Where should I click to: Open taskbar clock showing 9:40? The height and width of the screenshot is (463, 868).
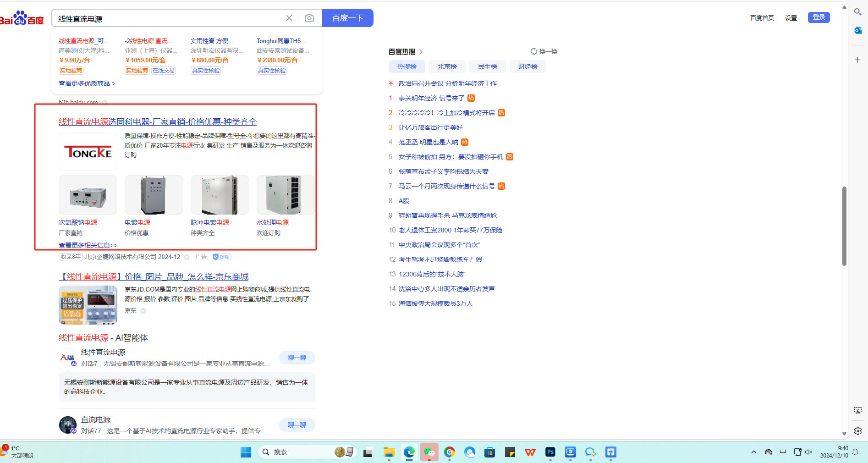pos(834,452)
